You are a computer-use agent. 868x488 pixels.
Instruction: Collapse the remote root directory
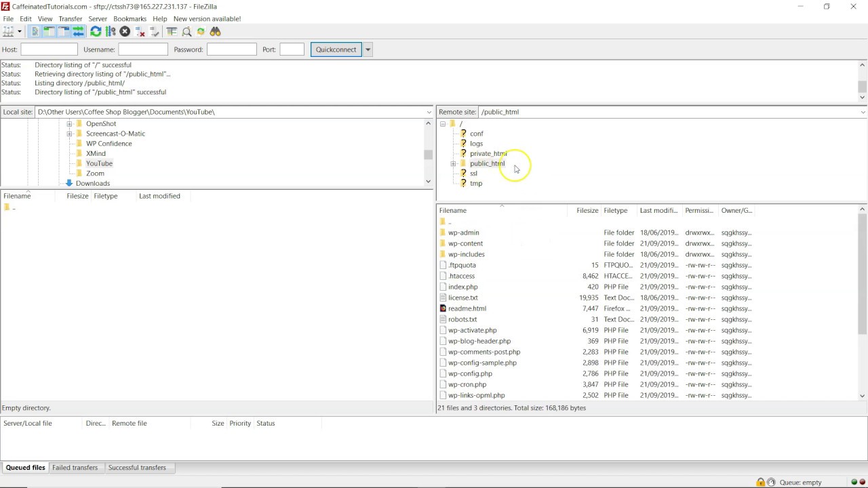443,124
